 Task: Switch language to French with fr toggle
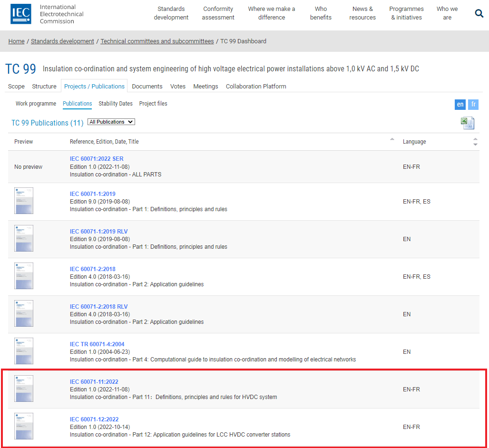473,105
